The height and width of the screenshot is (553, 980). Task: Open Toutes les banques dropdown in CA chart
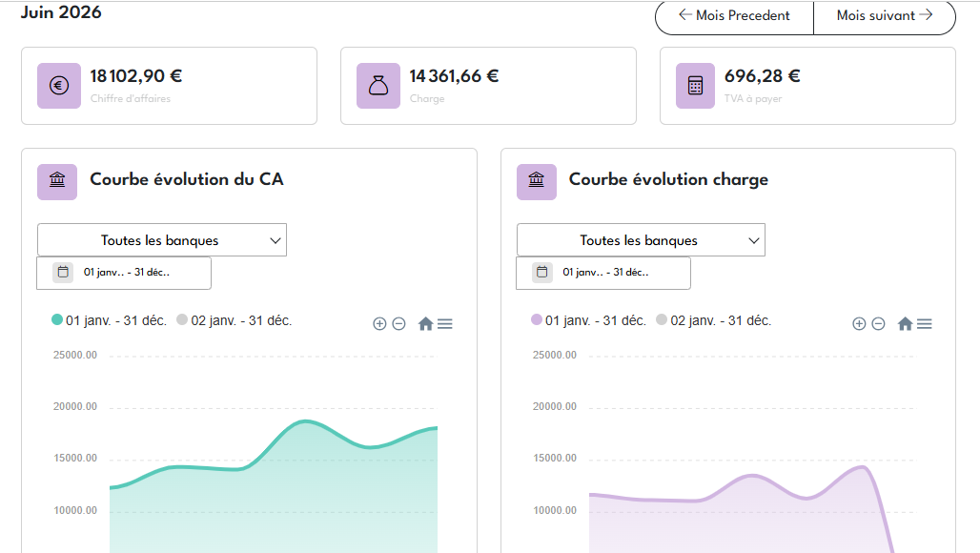162,240
